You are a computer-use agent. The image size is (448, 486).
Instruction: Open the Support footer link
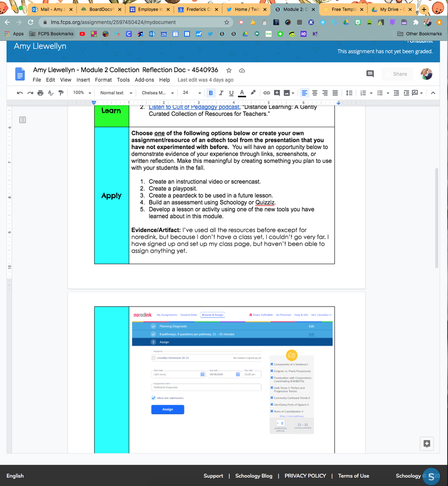click(213, 476)
